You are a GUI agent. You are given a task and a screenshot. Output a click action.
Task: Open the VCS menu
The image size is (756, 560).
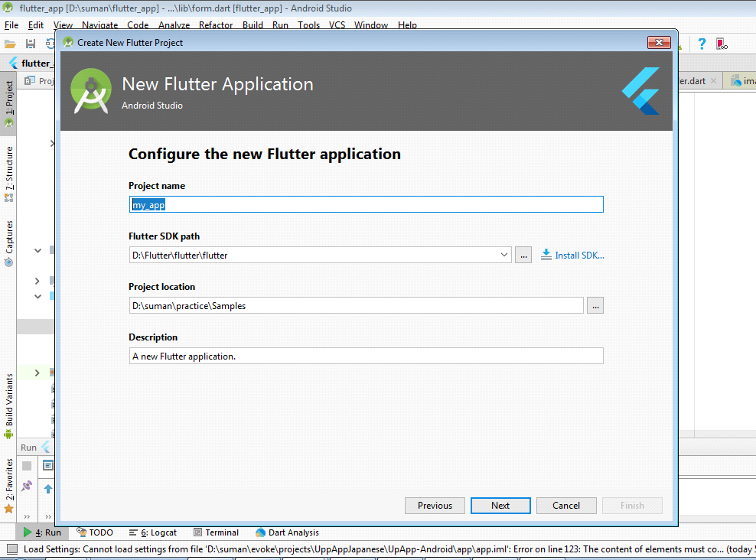pos(337,25)
